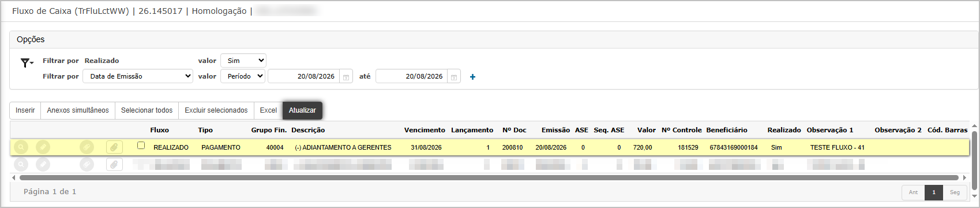Click round link icon in blurred second row
Image resolution: width=980 pixels, height=208 pixels.
87,165
